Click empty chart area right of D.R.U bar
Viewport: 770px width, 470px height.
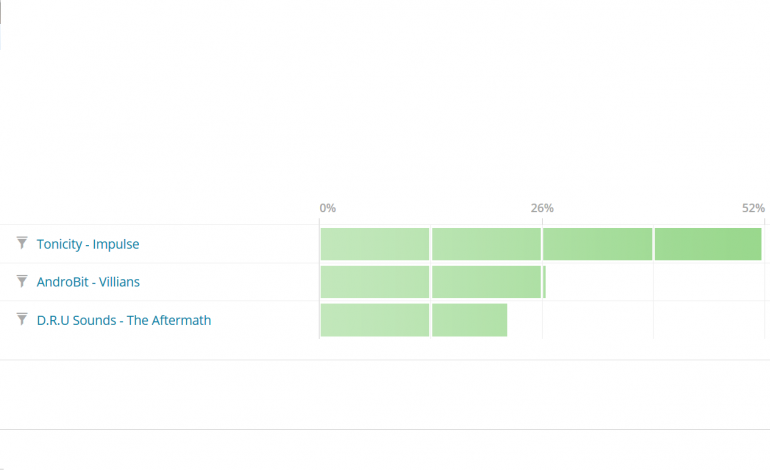(630, 320)
